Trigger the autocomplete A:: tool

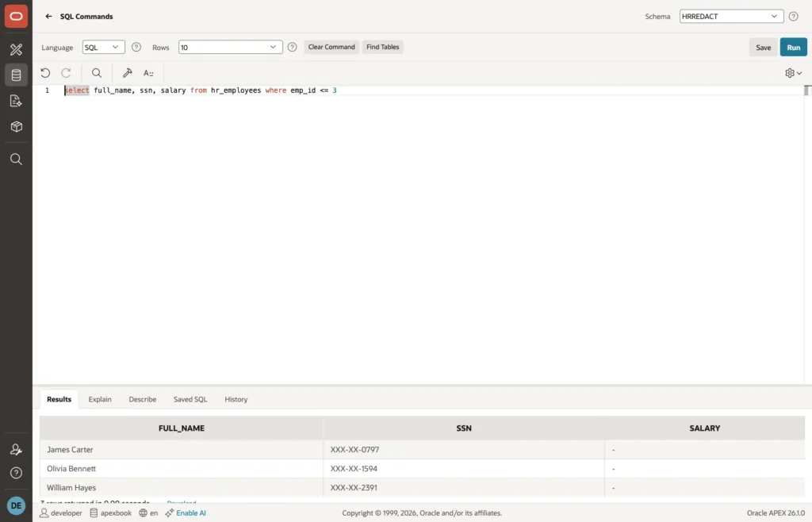[148, 73]
